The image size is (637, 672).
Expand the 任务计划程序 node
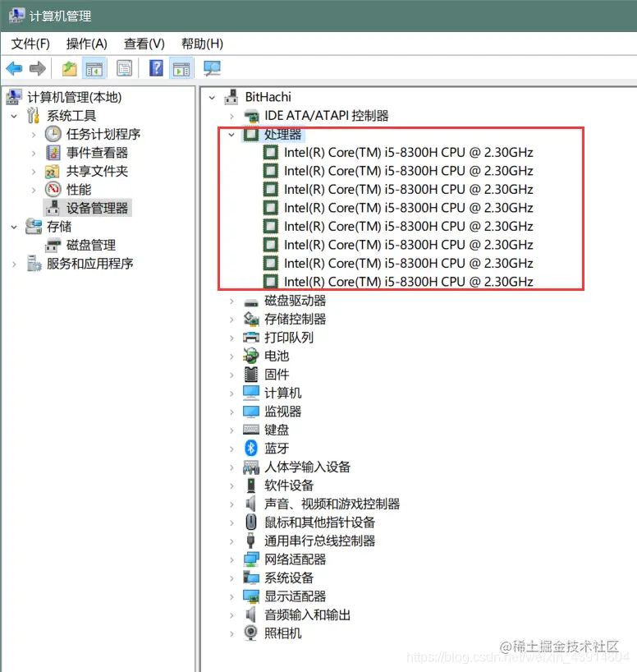[x=34, y=135]
